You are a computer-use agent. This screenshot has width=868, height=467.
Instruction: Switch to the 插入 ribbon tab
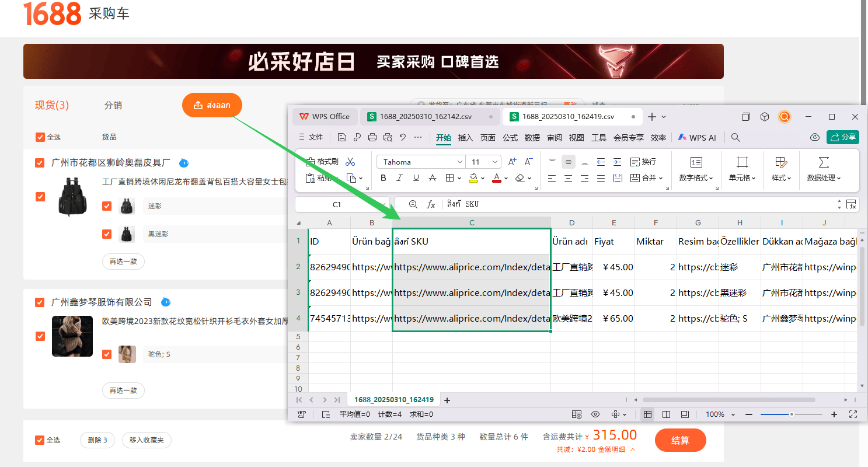(x=466, y=138)
